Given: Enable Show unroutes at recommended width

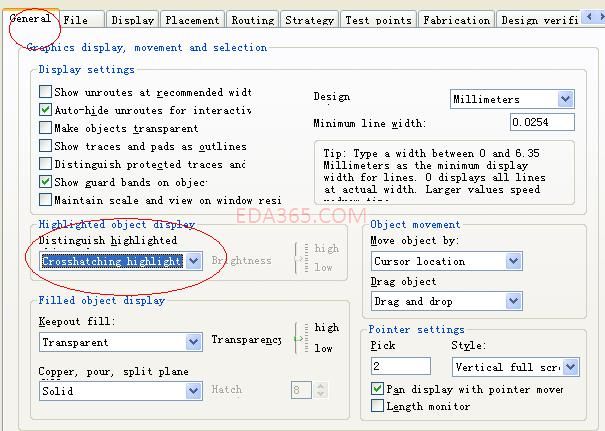Looking at the screenshot, I should click(x=46, y=92).
